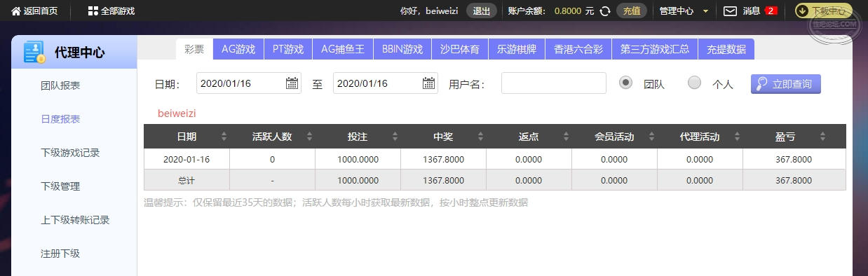
Task: Open the start date calendar picker
Action: (x=292, y=83)
